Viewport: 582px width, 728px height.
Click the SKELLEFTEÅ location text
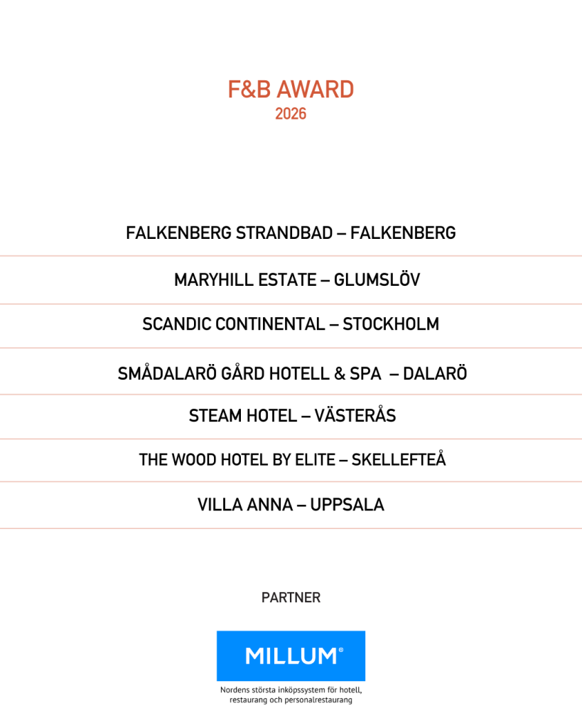pyautogui.click(x=399, y=460)
